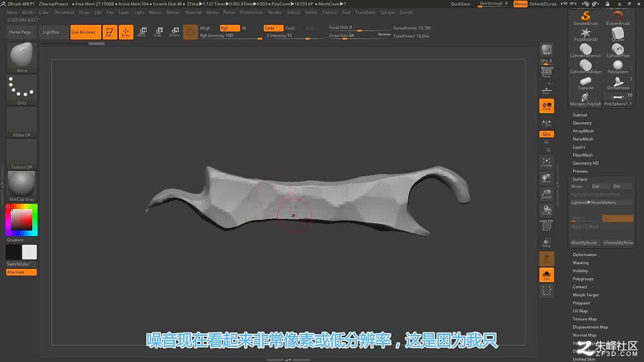644x362 pixels.
Task: Click the BPR render button
Action: [x=546, y=50]
